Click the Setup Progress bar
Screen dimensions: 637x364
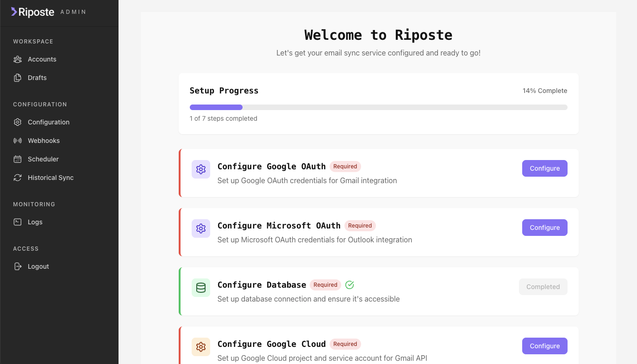coord(378,107)
